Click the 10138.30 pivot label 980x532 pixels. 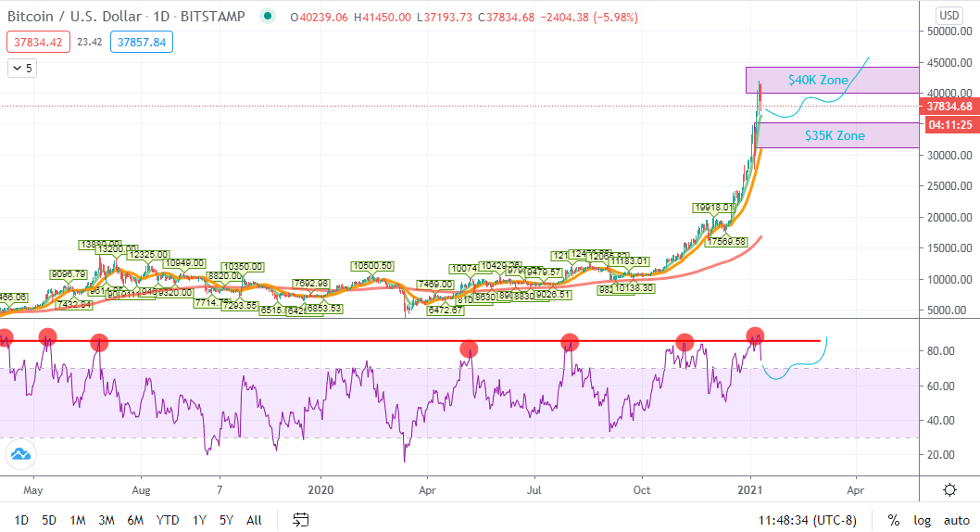coord(634,288)
